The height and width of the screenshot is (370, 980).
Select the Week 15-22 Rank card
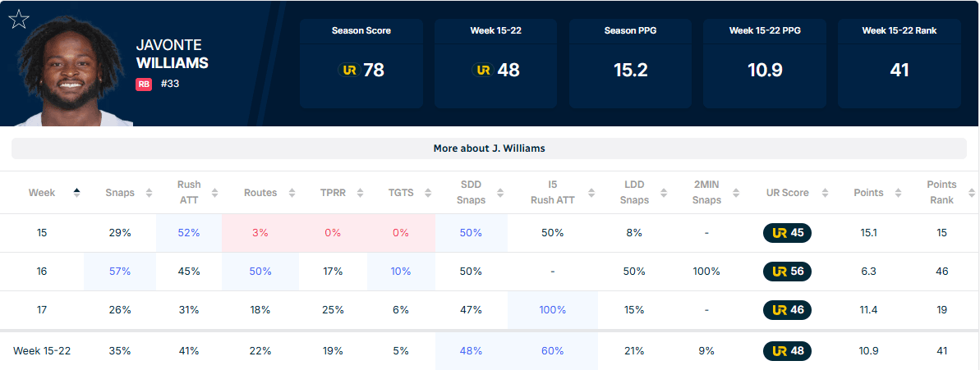[899, 63]
